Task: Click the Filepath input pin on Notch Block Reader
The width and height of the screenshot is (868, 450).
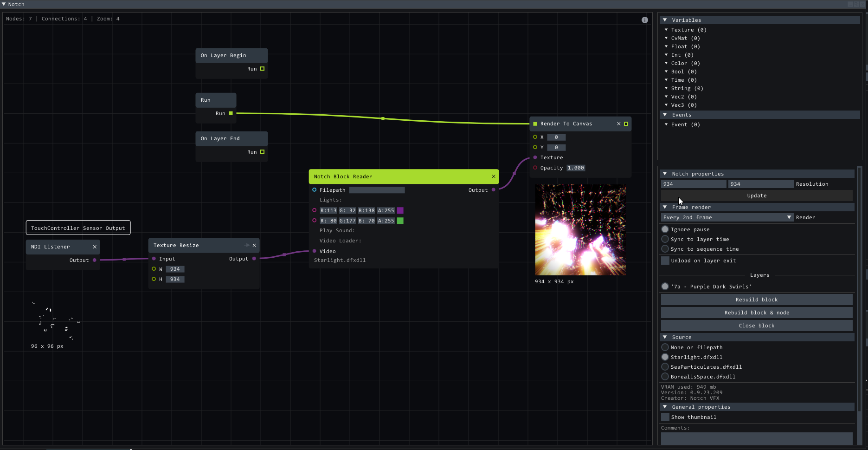Action: point(314,190)
